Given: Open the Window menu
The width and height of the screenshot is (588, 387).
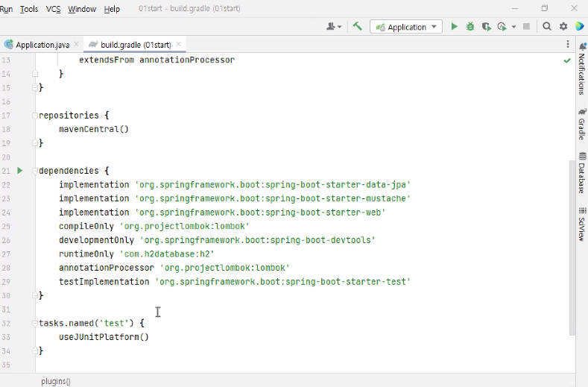Looking at the screenshot, I should pyautogui.click(x=82, y=9).
